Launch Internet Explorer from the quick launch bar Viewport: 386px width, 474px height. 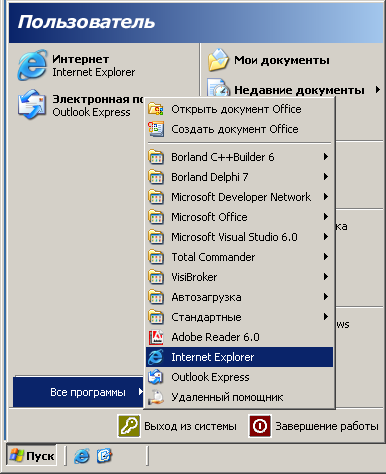pos(82,456)
